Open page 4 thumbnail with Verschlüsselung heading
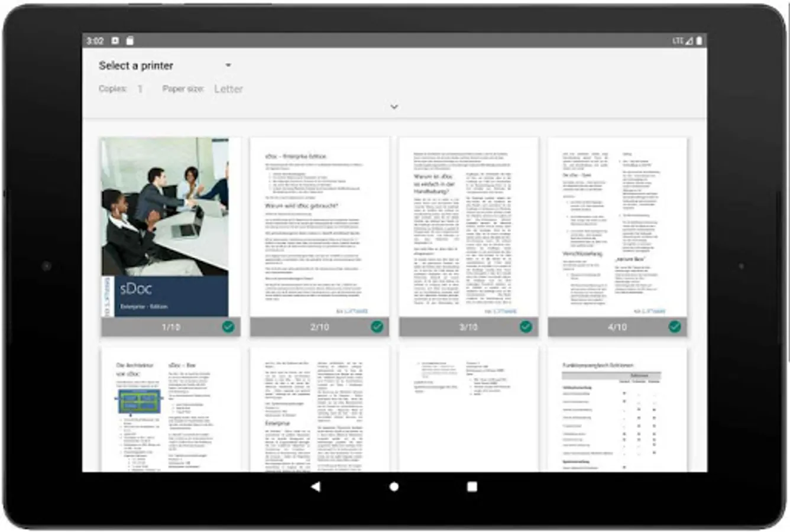The image size is (790, 532). click(x=618, y=228)
